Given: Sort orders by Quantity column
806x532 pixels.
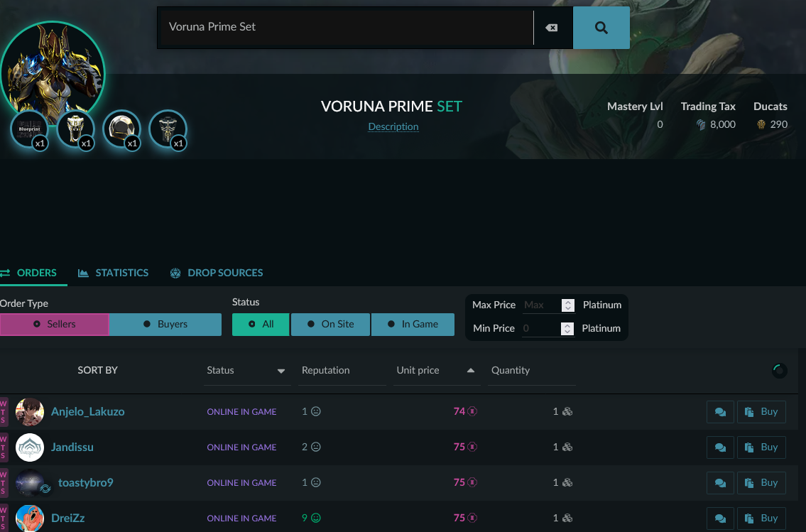Looking at the screenshot, I should click(531, 371).
